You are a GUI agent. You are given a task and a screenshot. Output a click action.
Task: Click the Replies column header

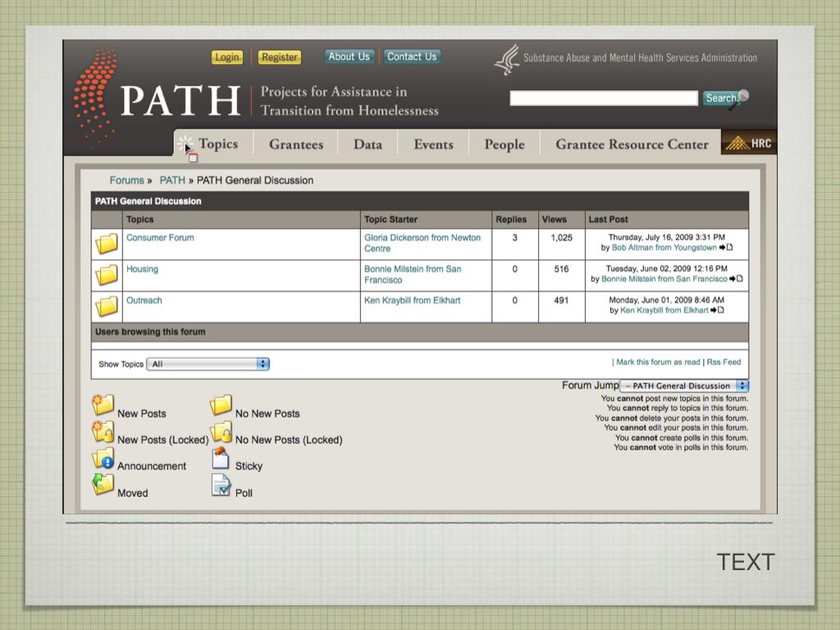(511, 219)
